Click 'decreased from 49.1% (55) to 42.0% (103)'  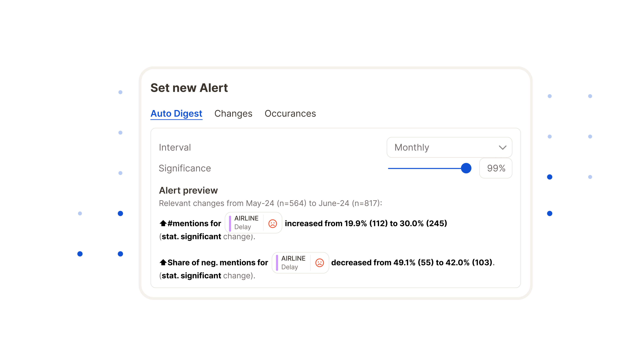(x=412, y=263)
